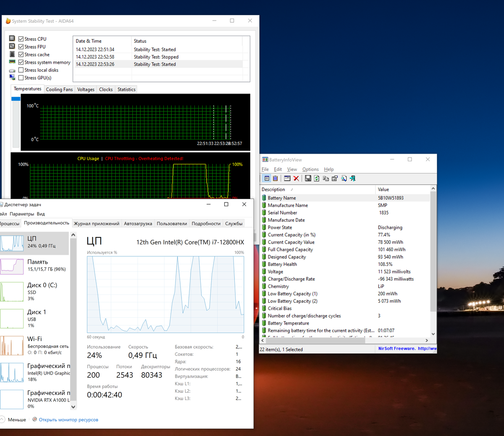Open the Параметры menu in Task Manager
The width and height of the screenshot is (504, 436).
click(x=22, y=214)
